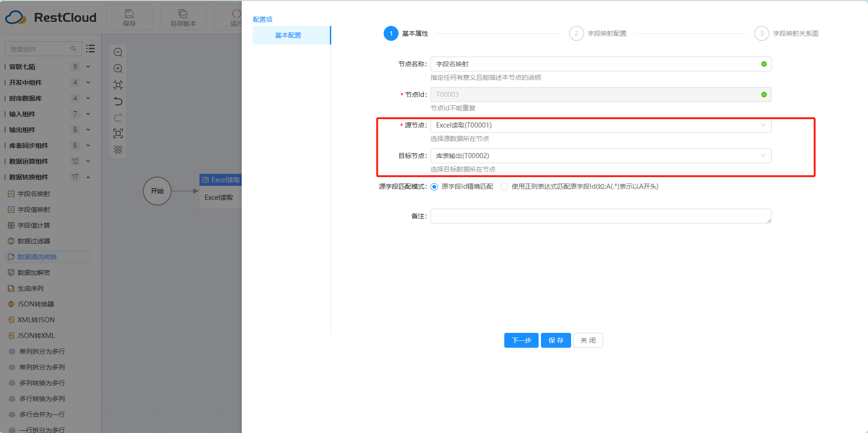Open the 基本配置 tab

[x=292, y=35]
